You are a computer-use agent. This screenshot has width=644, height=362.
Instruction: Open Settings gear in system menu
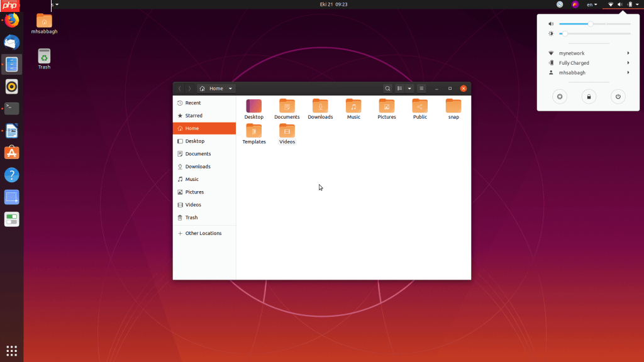(x=559, y=96)
